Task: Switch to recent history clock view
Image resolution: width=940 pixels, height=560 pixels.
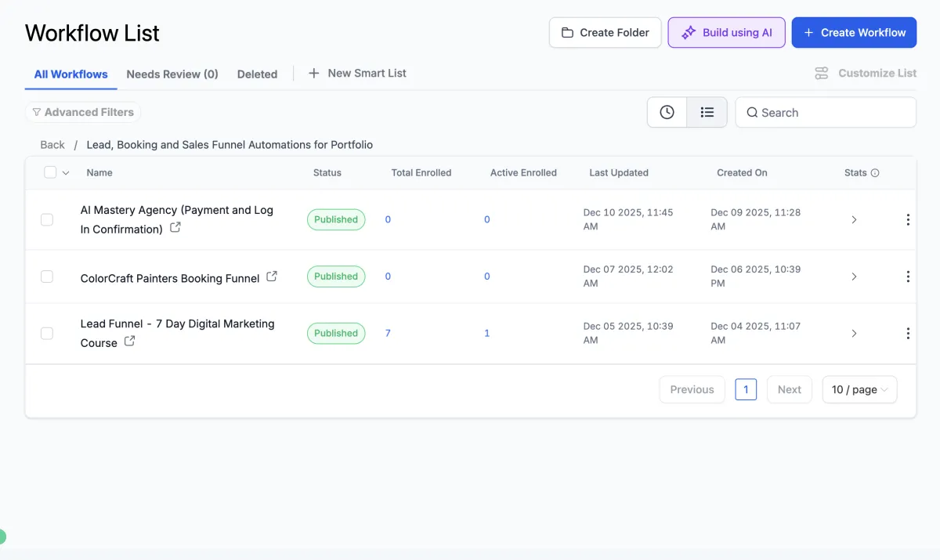Action: 667,112
